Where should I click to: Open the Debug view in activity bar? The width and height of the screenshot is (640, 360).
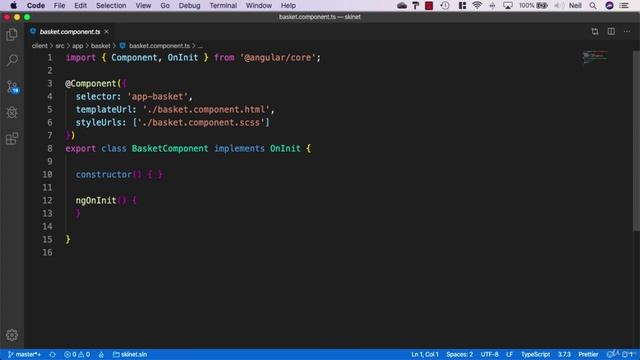tap(12, 113)
